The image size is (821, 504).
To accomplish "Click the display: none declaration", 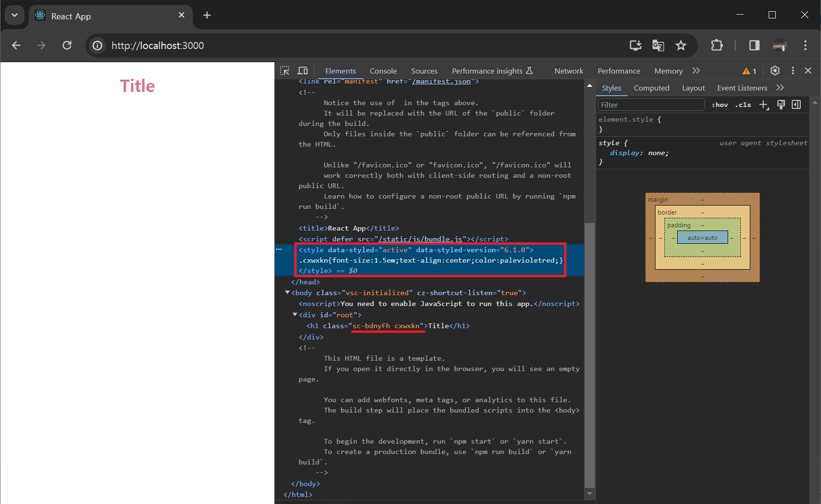I will coord(639,153).
